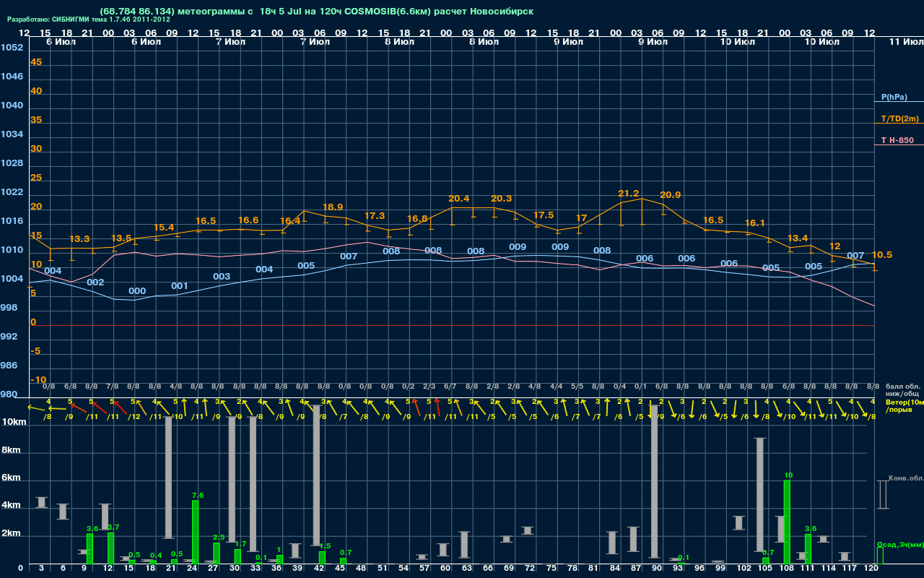Click the temperature value 13.3
Viewport: 924px width, 578px height.
(x=79, y=239)
